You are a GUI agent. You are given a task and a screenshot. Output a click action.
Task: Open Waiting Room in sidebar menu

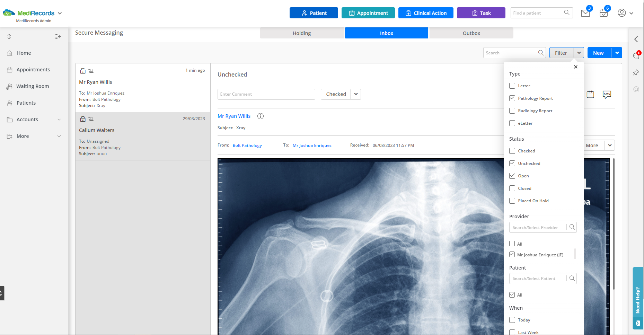(x=33, y=86)
